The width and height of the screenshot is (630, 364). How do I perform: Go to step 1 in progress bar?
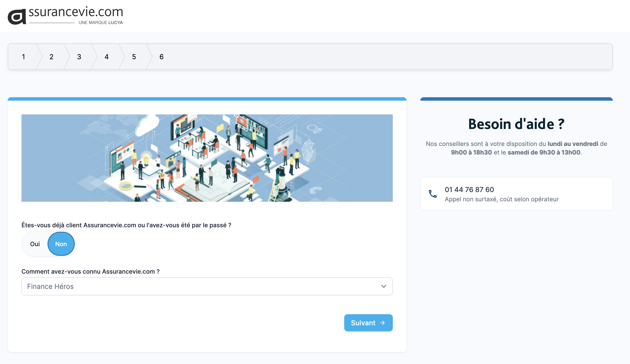(23, 57)
